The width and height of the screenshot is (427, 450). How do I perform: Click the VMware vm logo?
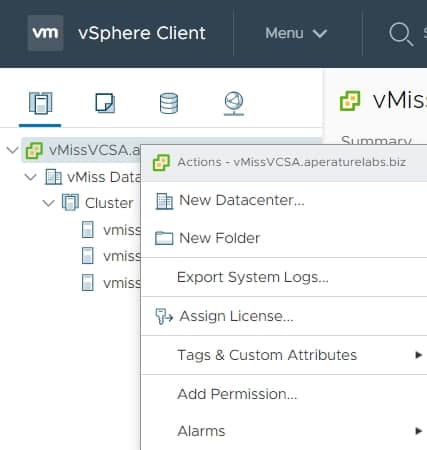(46, 33)
